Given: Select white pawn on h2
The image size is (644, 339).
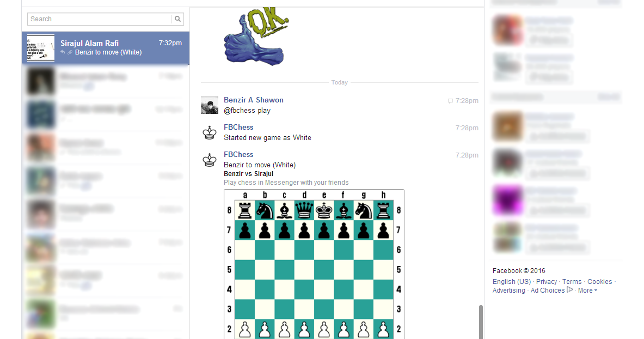Looking at the screenshot, I should click(x=383, y=329).
